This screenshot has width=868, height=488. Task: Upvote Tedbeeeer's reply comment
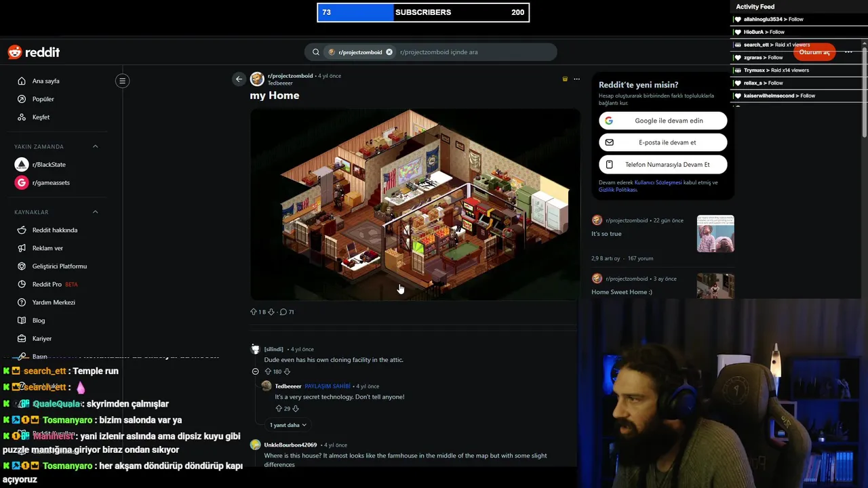(279, 409)
